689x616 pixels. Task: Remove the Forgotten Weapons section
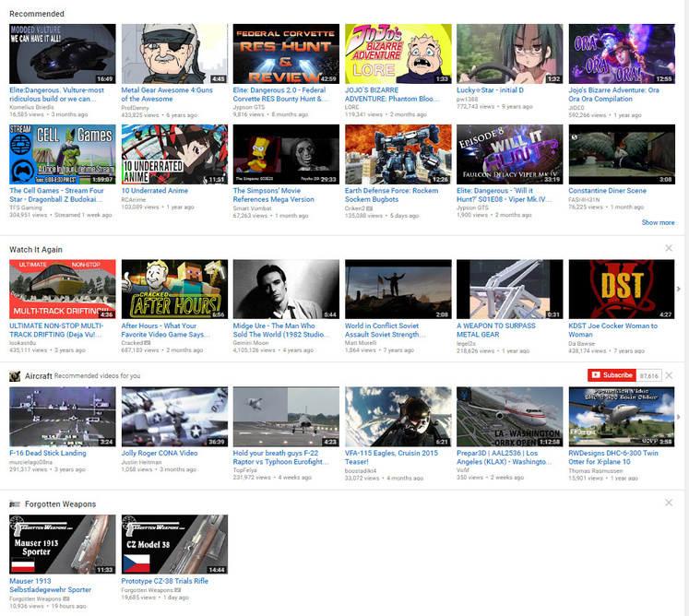tap(669, 503)
